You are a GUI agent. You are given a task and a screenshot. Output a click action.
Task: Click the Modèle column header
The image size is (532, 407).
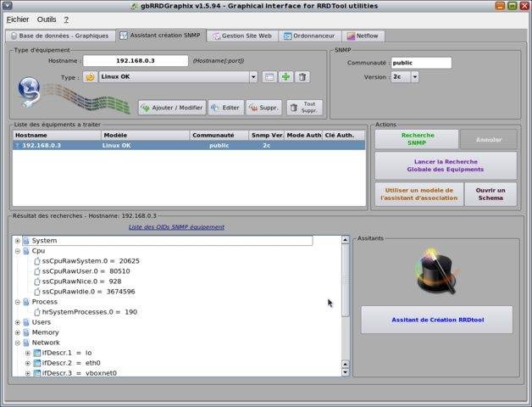pos(146,135)
